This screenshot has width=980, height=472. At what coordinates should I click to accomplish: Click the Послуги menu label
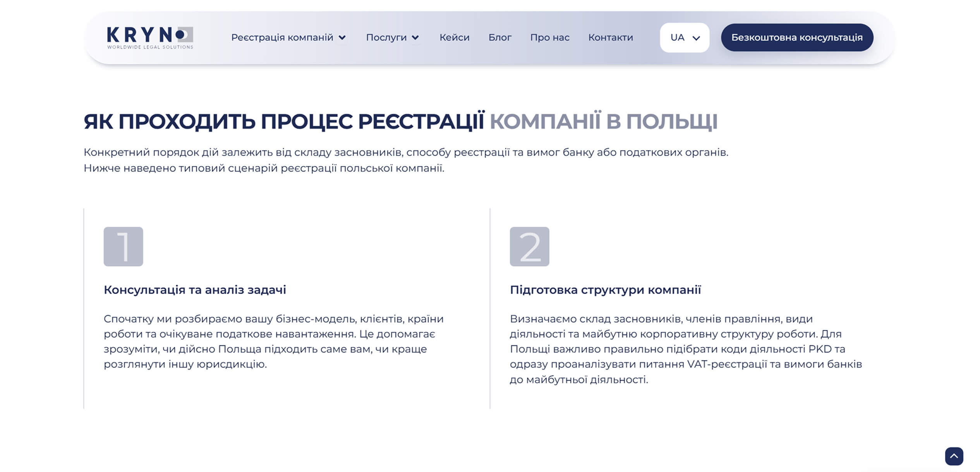(386, 38)
